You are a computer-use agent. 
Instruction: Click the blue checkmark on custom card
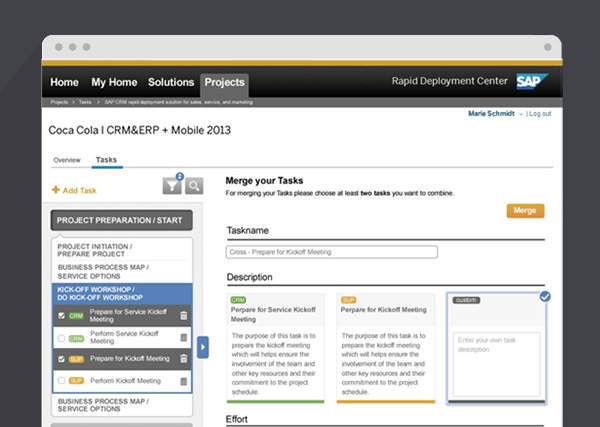coord(545,297)
